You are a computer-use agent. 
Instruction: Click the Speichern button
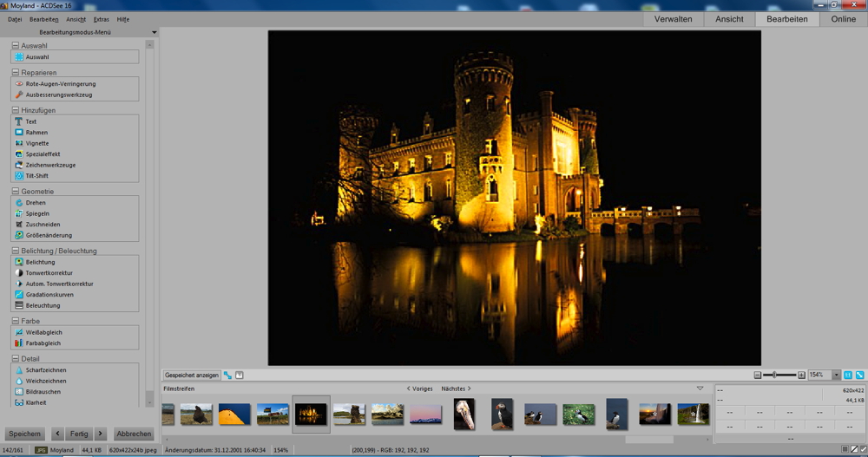point(24,434)
